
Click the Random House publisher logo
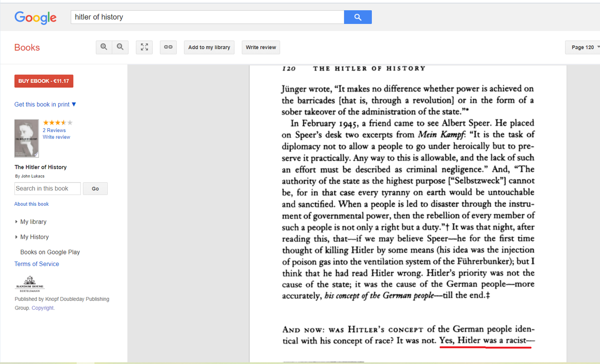pos(30,284)
